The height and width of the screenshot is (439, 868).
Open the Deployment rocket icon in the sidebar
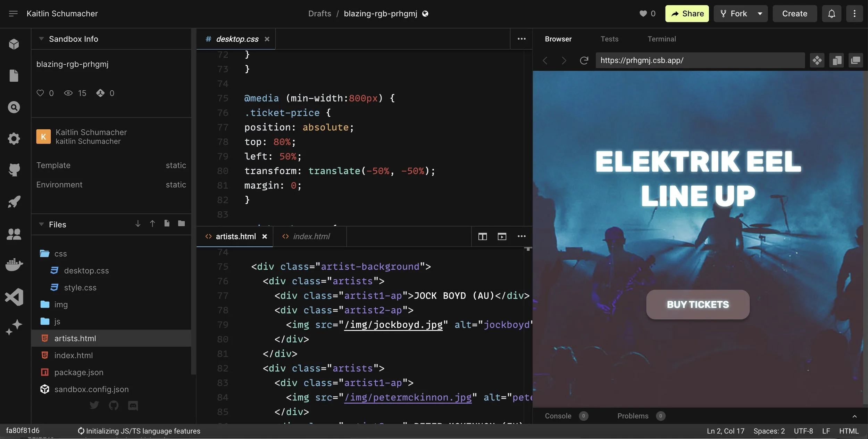(14, 202)
